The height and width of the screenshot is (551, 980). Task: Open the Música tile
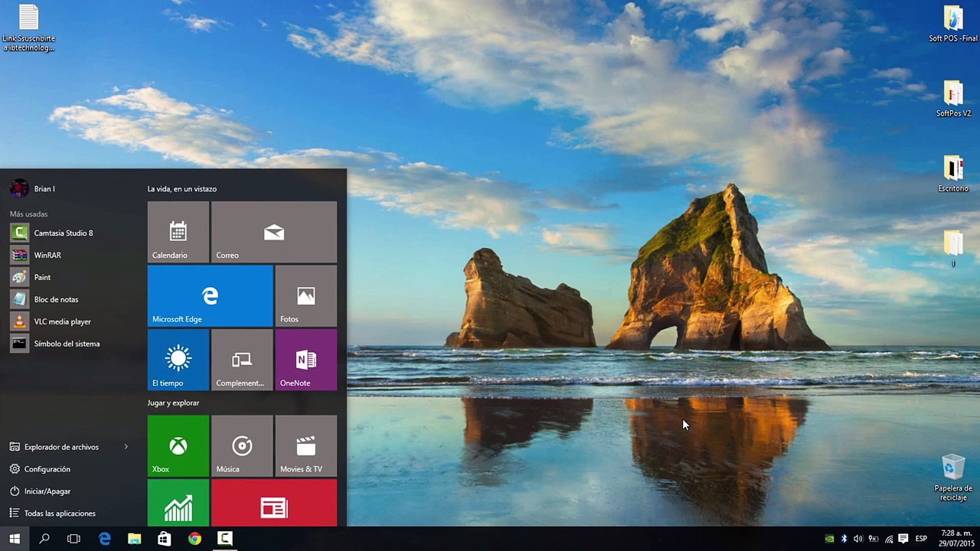(x=242, y=446)
